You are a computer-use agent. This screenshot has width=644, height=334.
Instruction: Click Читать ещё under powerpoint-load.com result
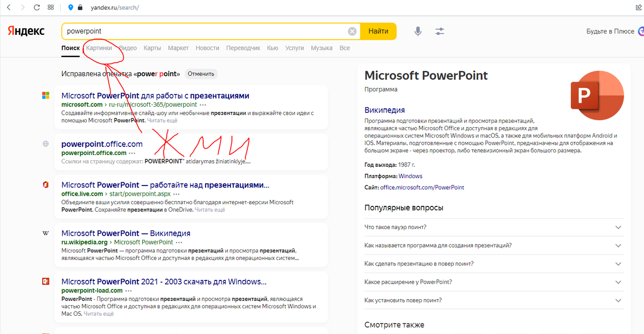[99, 314]
